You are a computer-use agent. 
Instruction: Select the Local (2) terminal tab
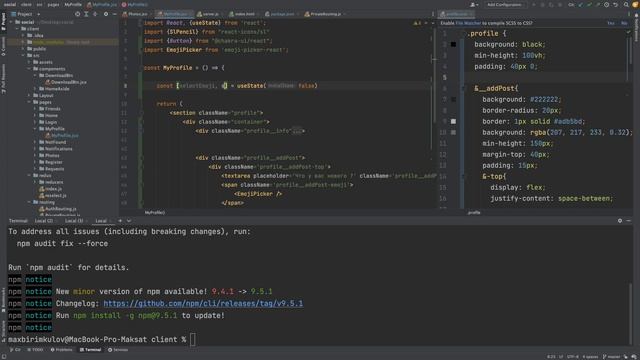[44, 220]
